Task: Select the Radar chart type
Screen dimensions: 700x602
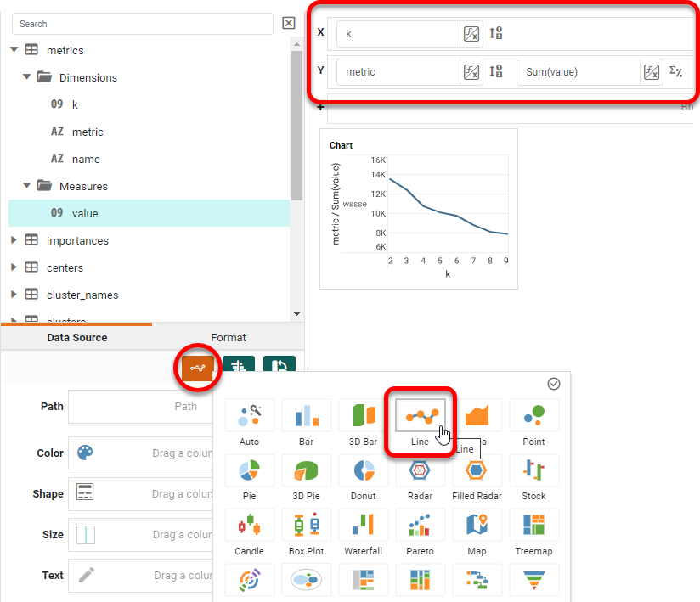Action: click(x=420, y=470)
